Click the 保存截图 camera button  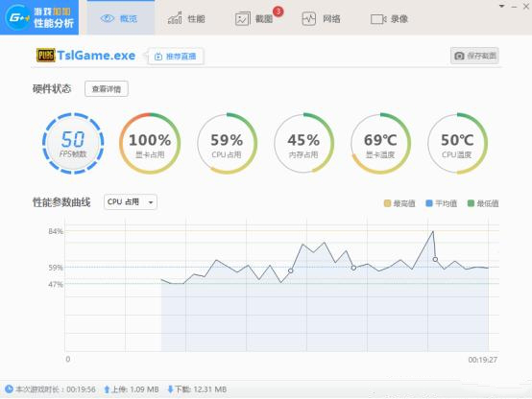[x=474, y=56]
